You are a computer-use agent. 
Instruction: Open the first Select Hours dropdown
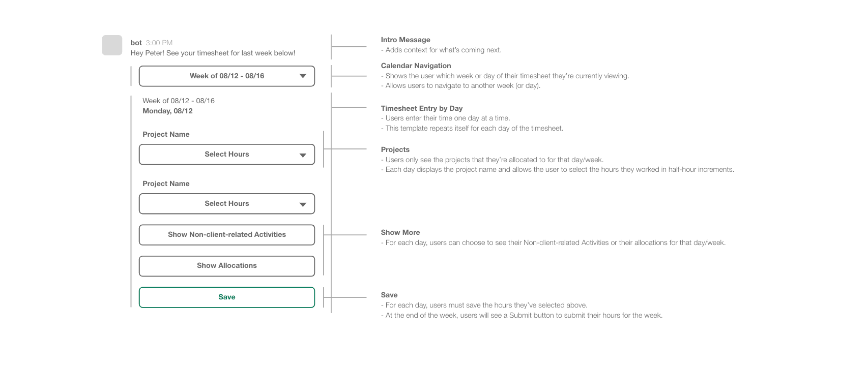tap(227, 155)
